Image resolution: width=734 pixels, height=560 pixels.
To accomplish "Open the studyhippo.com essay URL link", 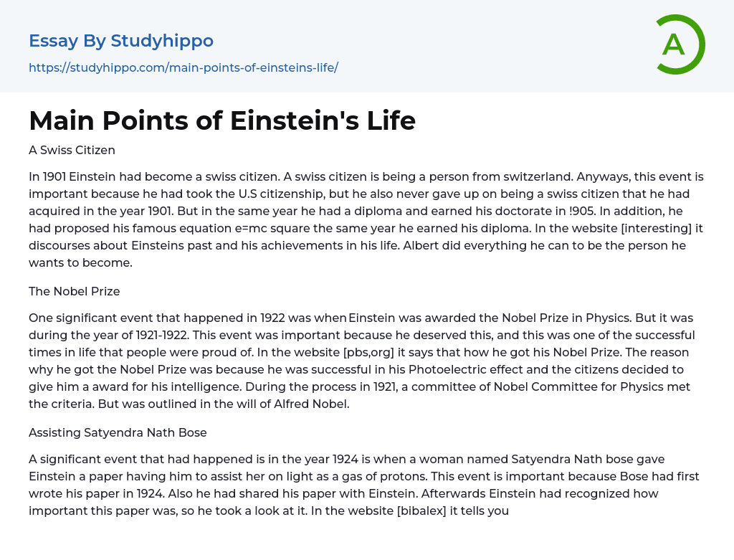I will coord(183,67).
